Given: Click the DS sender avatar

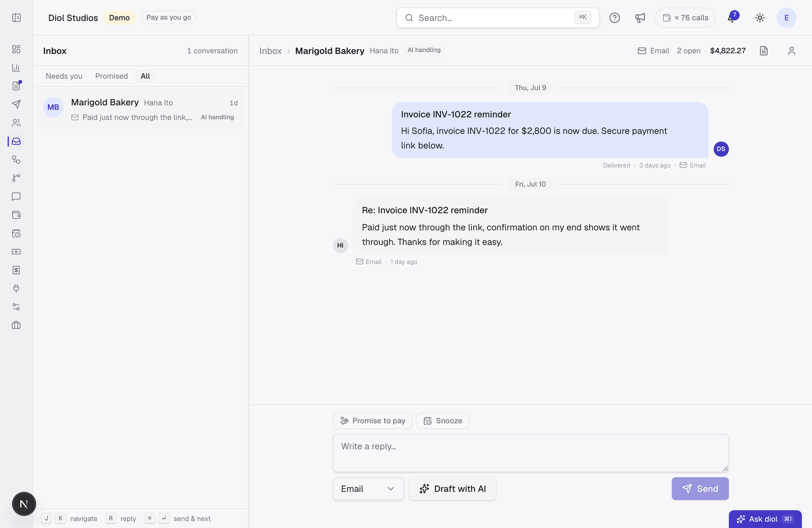Looking at the screenshot, I should click(721, 149).
